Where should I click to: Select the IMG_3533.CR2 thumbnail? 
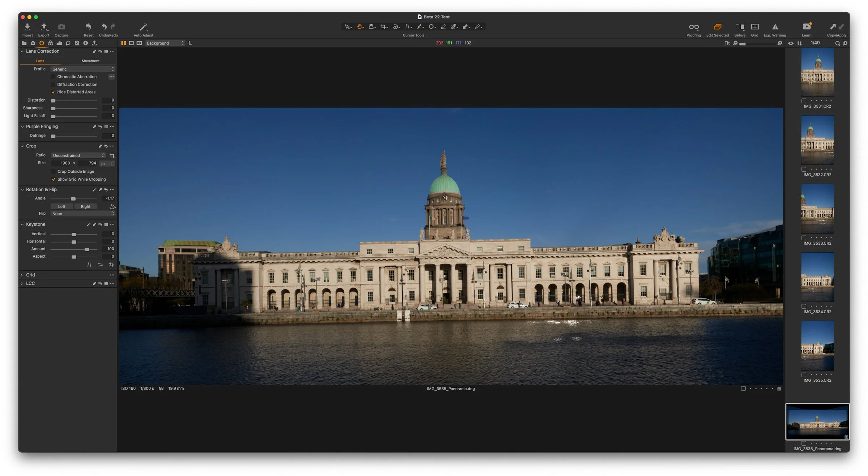click(x=817, y=209)
